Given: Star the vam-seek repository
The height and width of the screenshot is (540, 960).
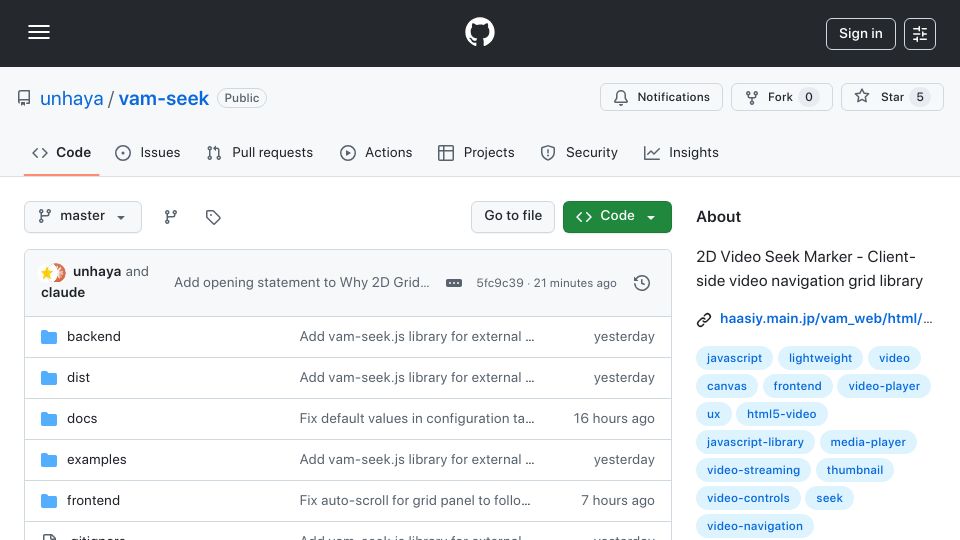Looking at the screenshot, I should coord(891,97).
